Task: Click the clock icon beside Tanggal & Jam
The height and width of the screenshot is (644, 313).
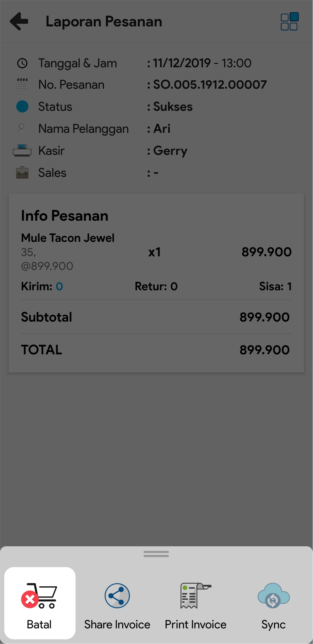Action: point(22,63)
